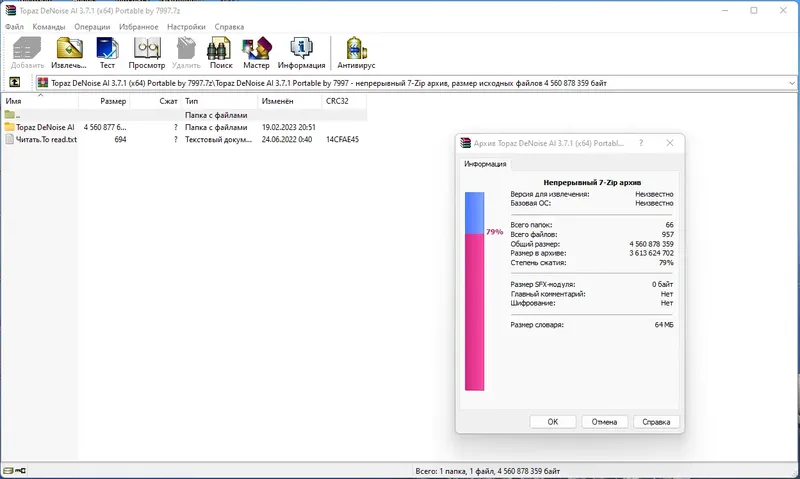The image size is (800, 479).
Task: Click the archive icon in dialog title
Action: coord(465,143)
